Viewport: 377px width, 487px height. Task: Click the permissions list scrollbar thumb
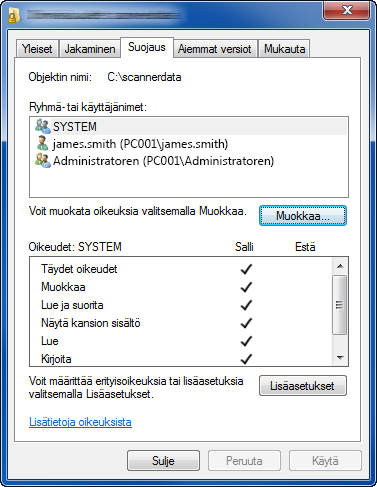[x=340, y=305]
